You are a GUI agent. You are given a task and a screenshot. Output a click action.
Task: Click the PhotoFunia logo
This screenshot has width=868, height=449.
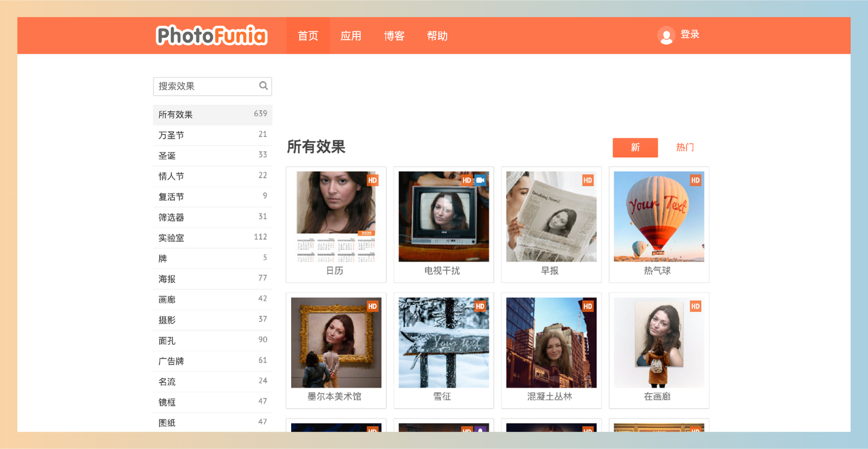(211, 35)
